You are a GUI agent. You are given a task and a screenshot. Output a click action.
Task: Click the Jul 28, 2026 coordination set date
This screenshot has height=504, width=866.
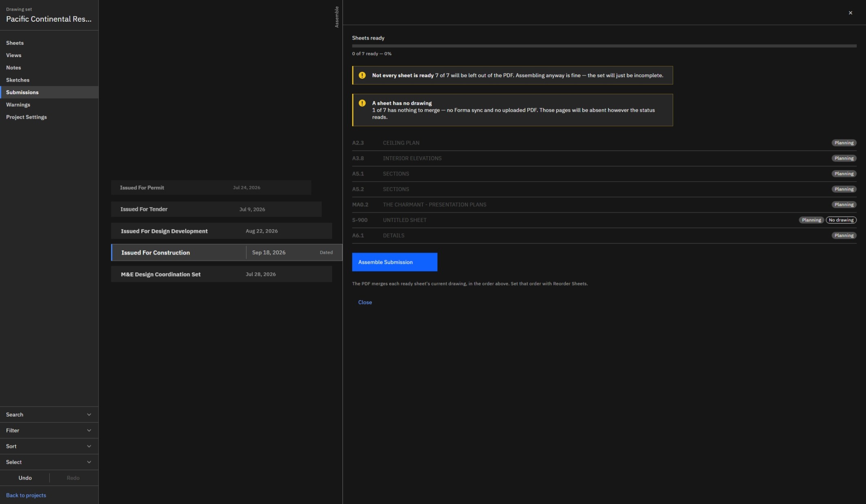[261, 274]
